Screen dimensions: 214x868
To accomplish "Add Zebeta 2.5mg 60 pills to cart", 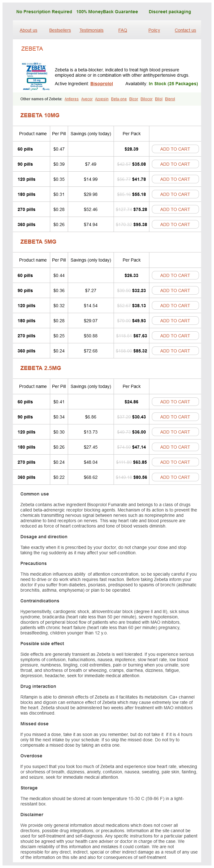I will pyautogui.click(x=175, y=402).
